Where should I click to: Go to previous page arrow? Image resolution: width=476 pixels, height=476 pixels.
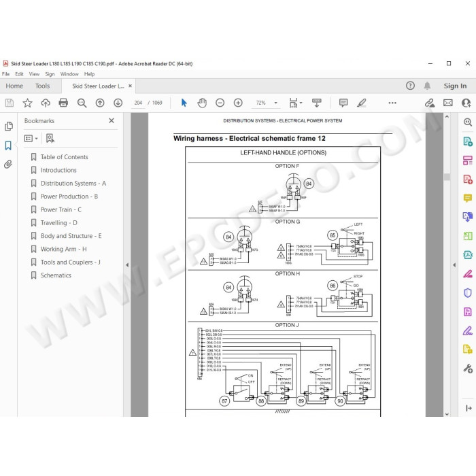coord(100,103)
